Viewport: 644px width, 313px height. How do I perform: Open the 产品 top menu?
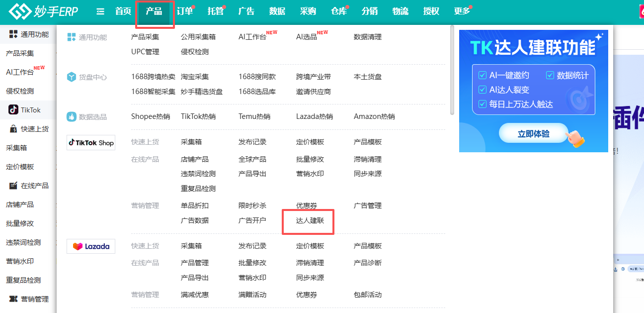154,11
